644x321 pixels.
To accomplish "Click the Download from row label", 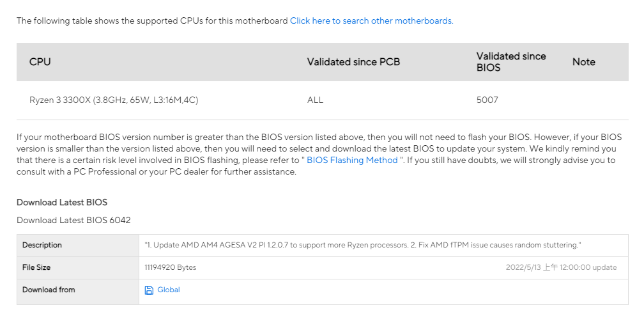I will tap(49, 290).
